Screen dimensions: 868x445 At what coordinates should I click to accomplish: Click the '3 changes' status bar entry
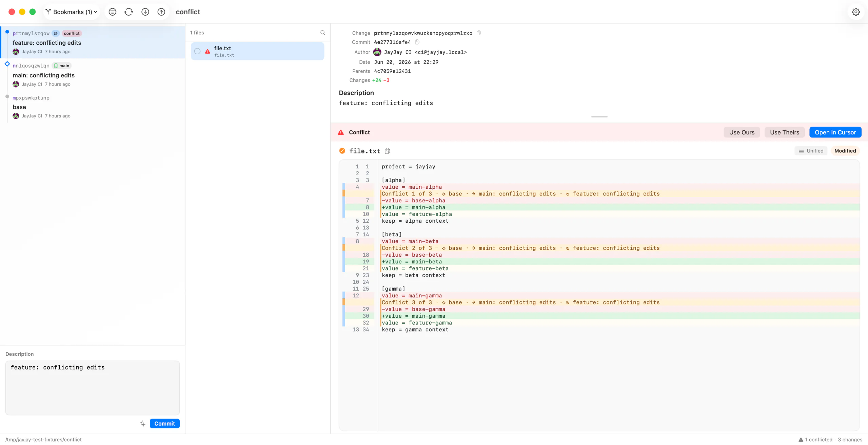click(x=850, y=440)
